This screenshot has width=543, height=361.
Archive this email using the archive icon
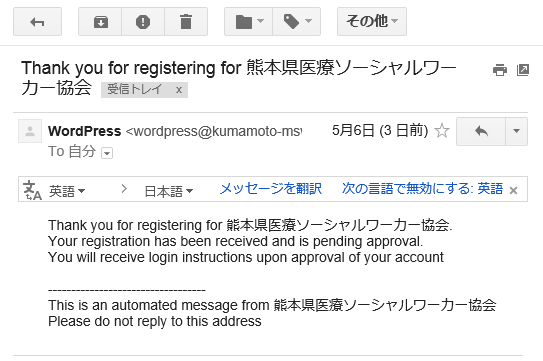100,22
